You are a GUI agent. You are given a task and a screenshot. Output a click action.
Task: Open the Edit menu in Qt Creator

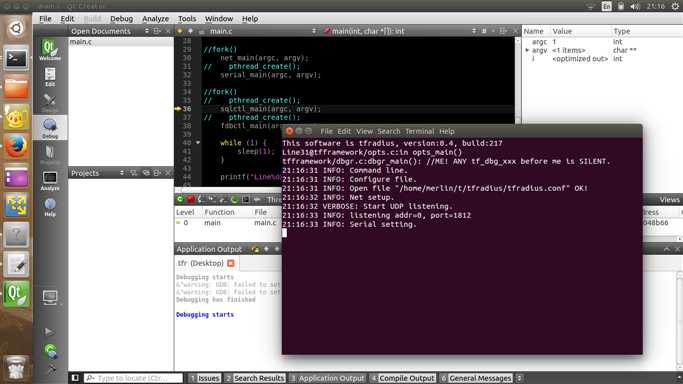[67, 19]
